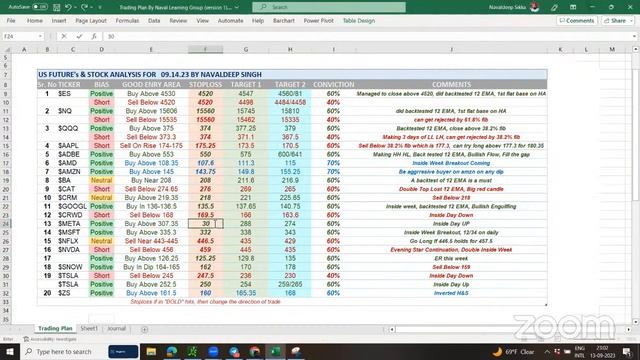The height and width of the screenshot is (360, 640).
Task: Click the Accessibility Investigate status item
Action: tap(50, 339)
